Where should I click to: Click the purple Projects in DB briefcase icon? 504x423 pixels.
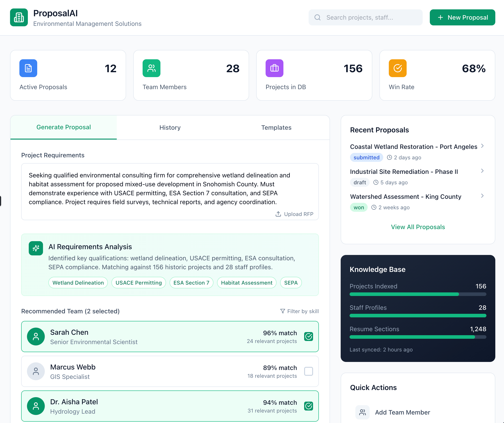pos(274,68)
